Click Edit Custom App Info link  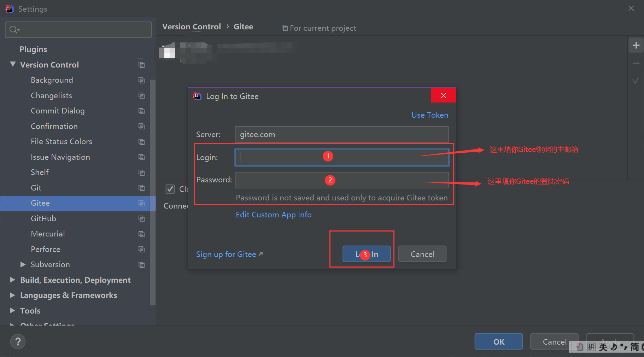pos(274,215)
